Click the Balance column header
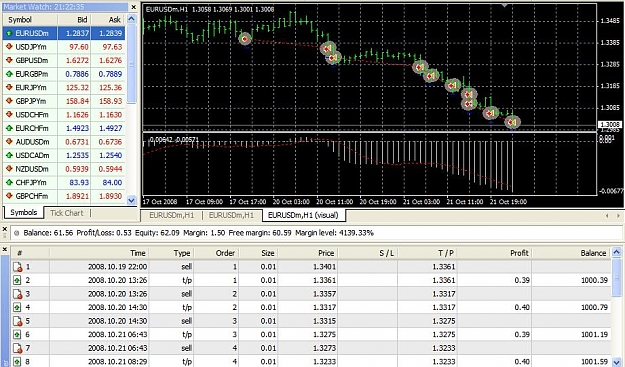Image resolution: width=625 pixels, height=367 pixels. point(571,253)
